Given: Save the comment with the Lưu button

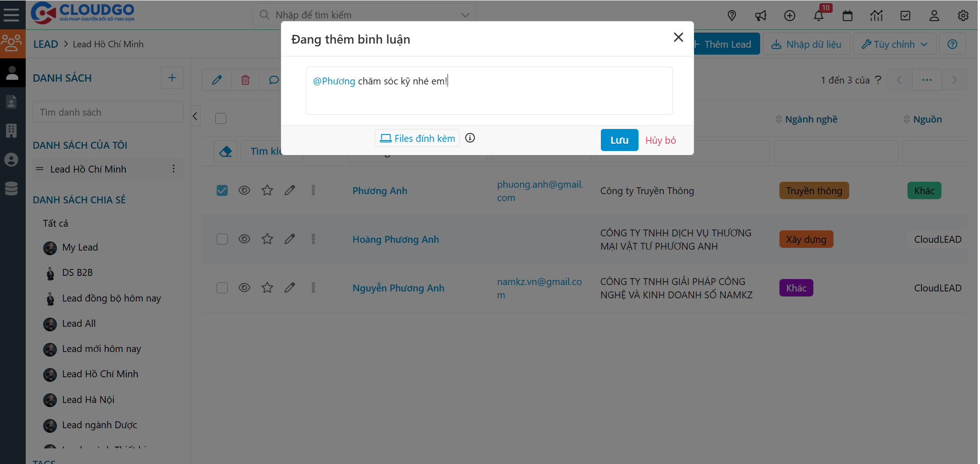Looking at the screenshot, I should 619,140.
